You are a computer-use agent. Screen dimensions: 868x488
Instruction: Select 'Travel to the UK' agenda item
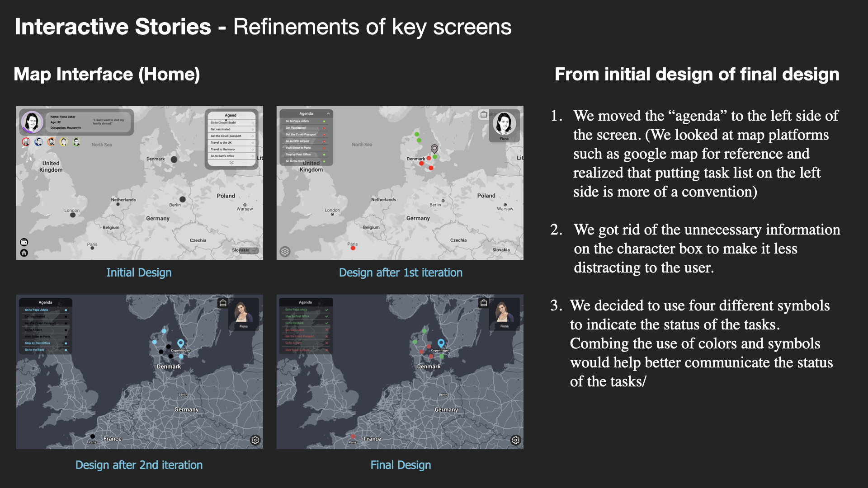(x=222, y=142)
